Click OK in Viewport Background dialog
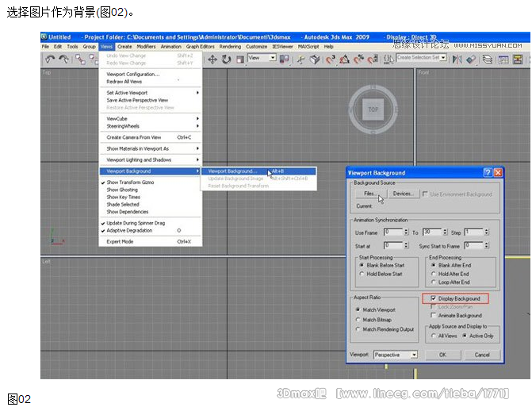The width and height of the screenshot is (532, 407). coord(442,355)
